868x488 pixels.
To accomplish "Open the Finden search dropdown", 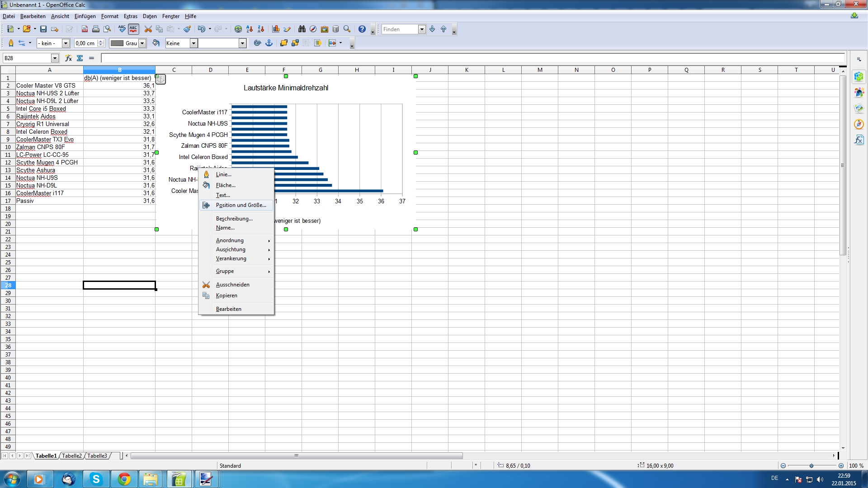I will 422,29.
